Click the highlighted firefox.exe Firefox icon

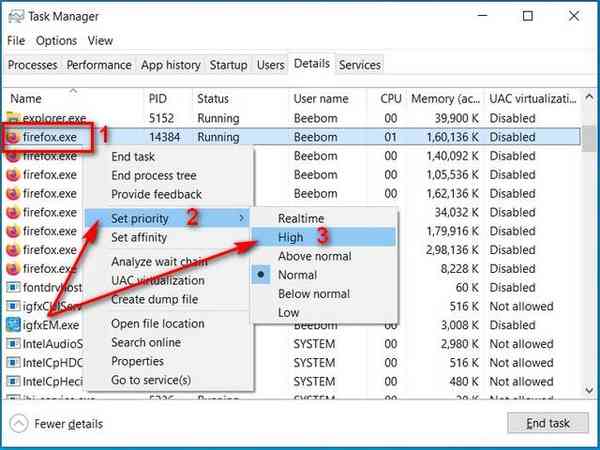(x=13, y=137)
